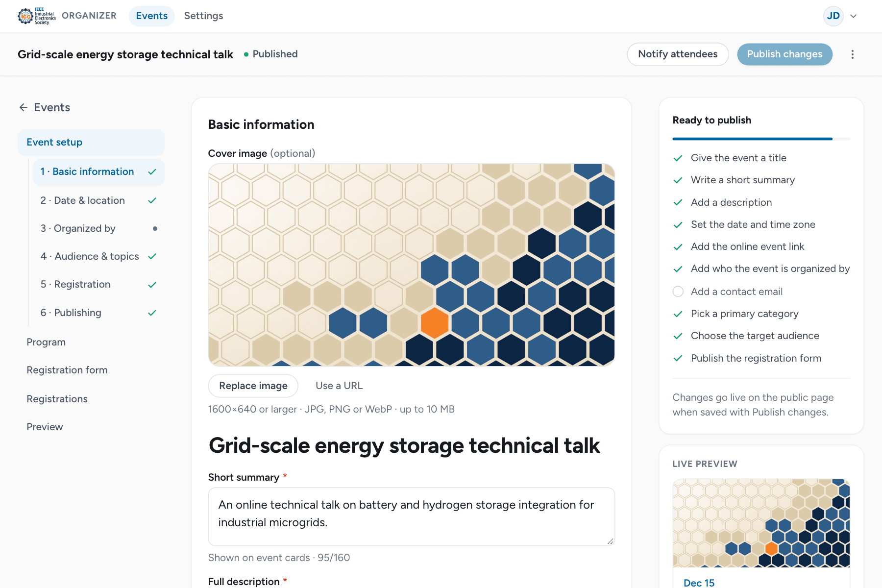Expand the account dropdown chevron
Screen dimensions: 882x588
click(x=854, y=16)
